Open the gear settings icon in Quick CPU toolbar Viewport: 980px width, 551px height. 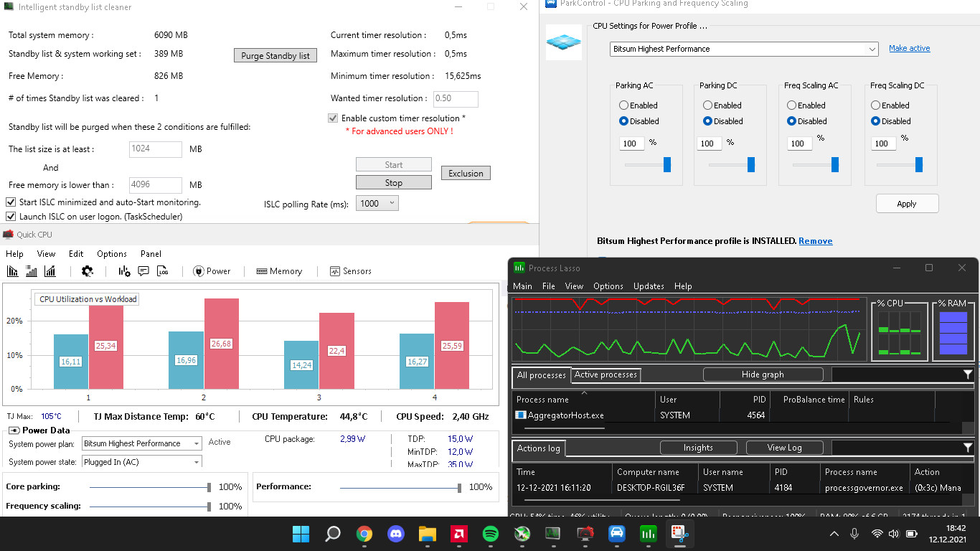88,271
